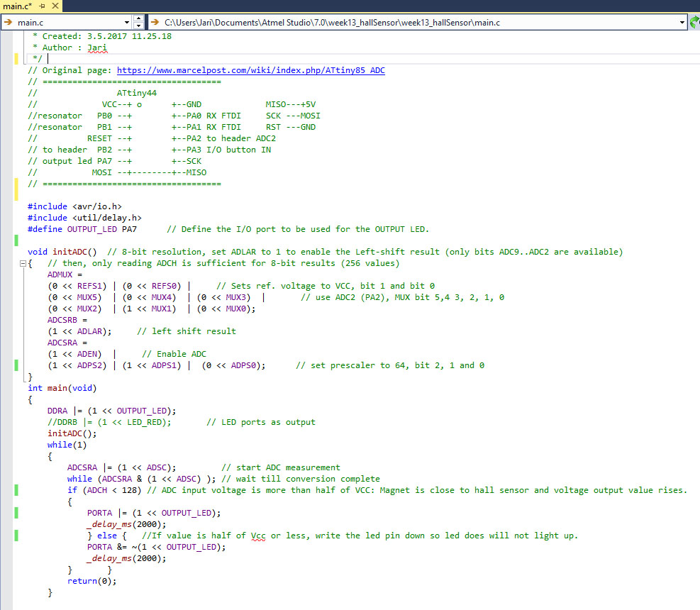Click on 'while(1)' loop line
The width and height of the screenshot is (700, 610).
pyautogui.click(x=67, y=445)
